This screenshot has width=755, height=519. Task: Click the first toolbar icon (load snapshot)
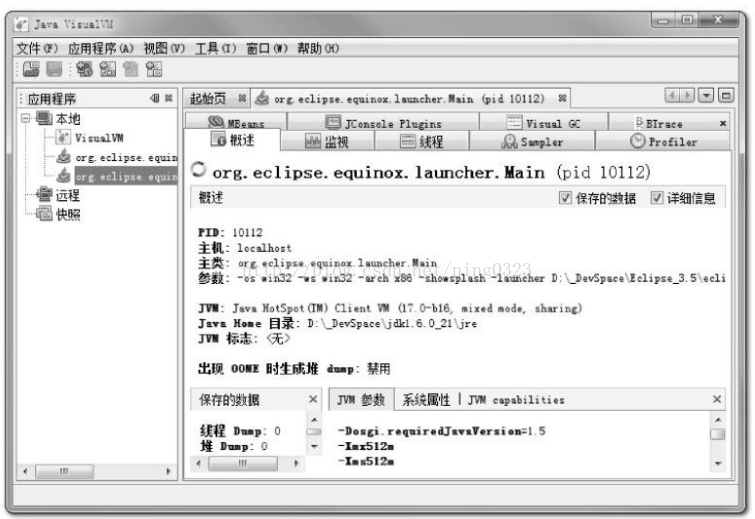click(31, 70)
